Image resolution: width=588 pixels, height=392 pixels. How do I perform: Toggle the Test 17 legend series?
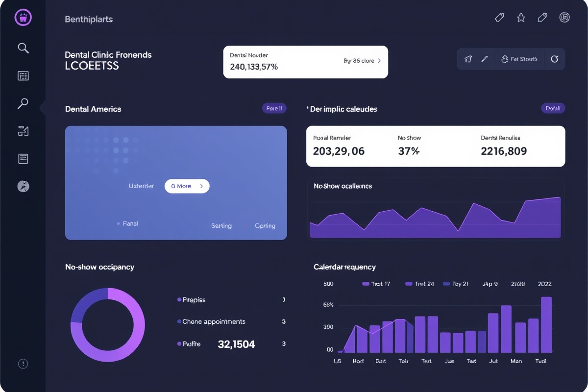[x=376, y=284]
